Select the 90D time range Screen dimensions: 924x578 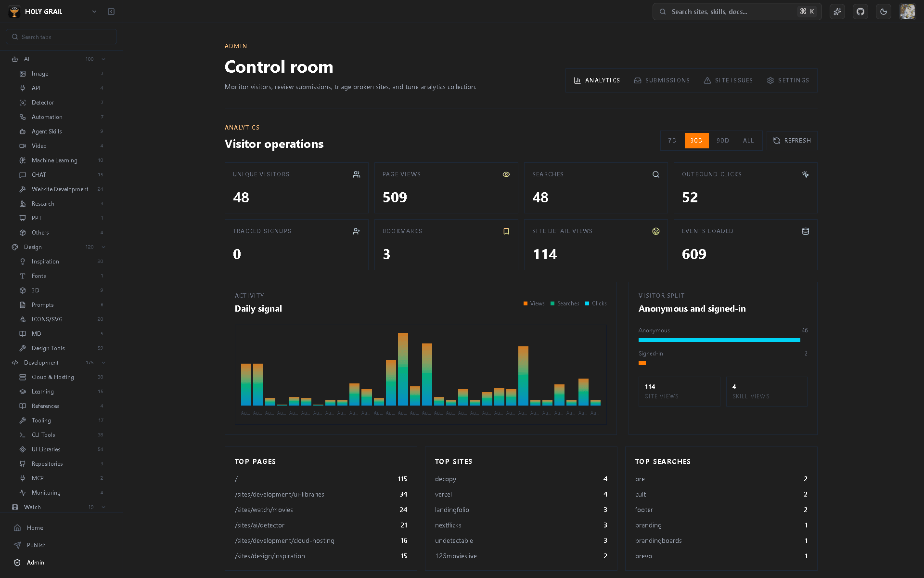[722, 141]
